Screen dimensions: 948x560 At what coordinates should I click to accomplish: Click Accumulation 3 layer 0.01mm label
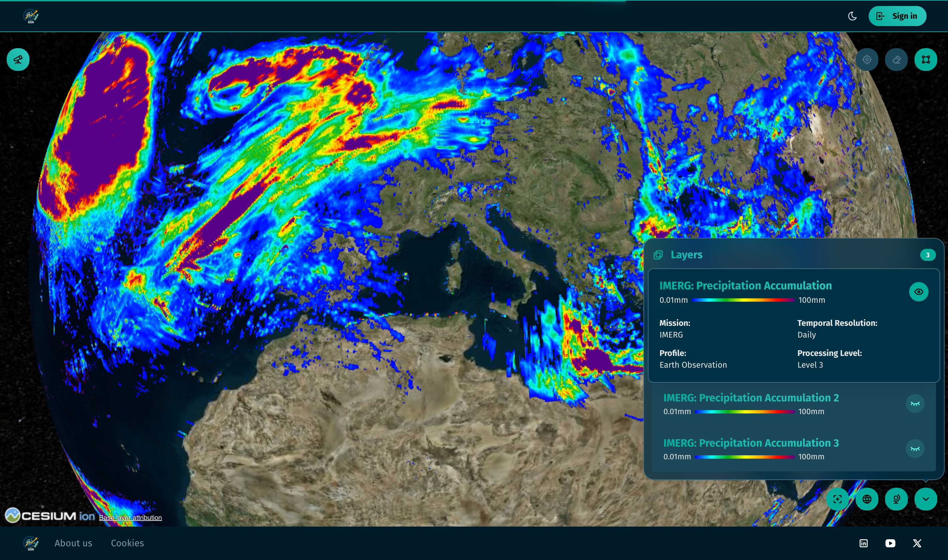pos(677,457)
